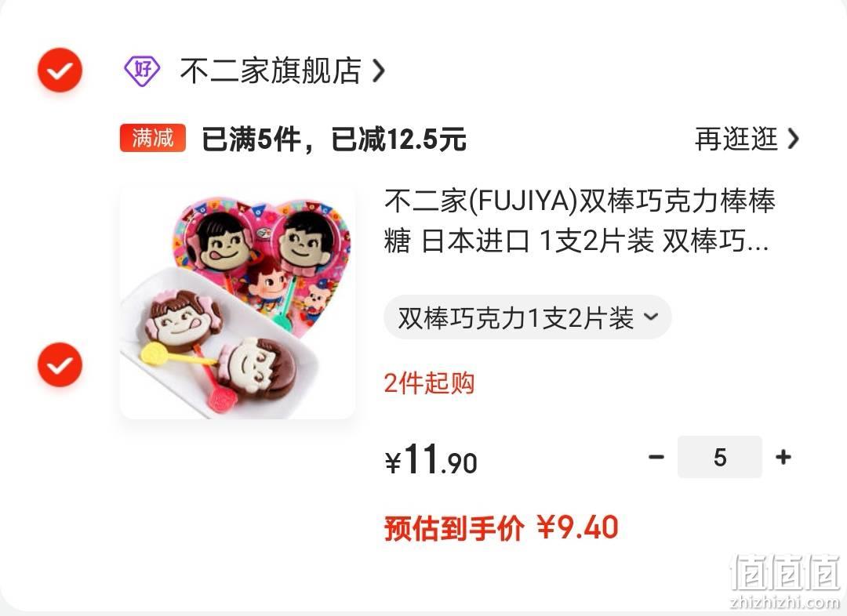Click the chevron next to 不二家旗舰店
Image resolution: width=847 pixels, height=616 pixels.
[379, 71]
